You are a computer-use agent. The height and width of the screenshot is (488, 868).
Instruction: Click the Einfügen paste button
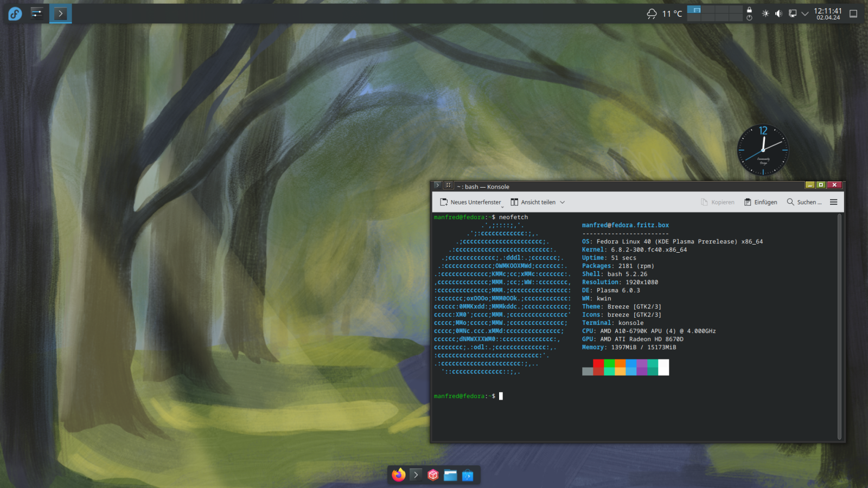point(761,202)
